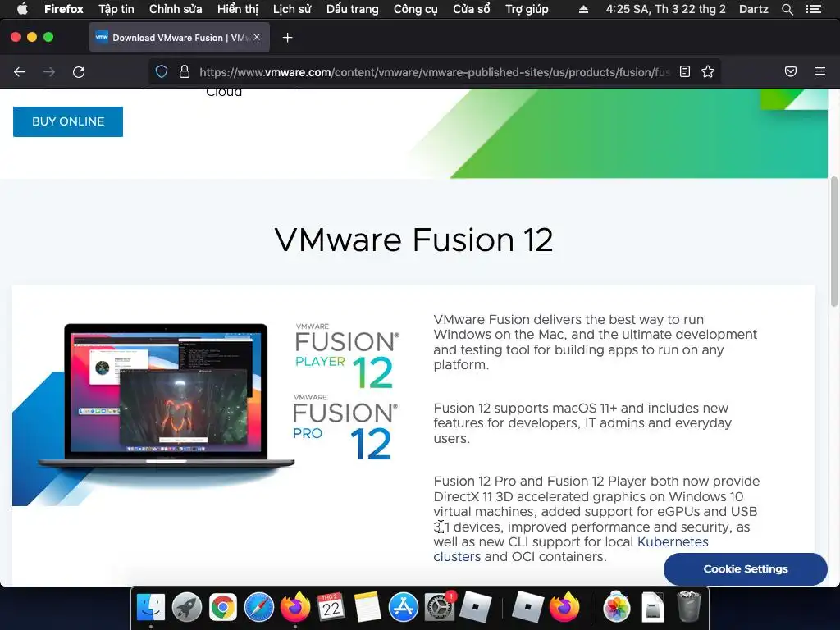The image size is (840, 630).
Task: Select the Download VMware Fusion tab
Action: click(x=179, y=38)
